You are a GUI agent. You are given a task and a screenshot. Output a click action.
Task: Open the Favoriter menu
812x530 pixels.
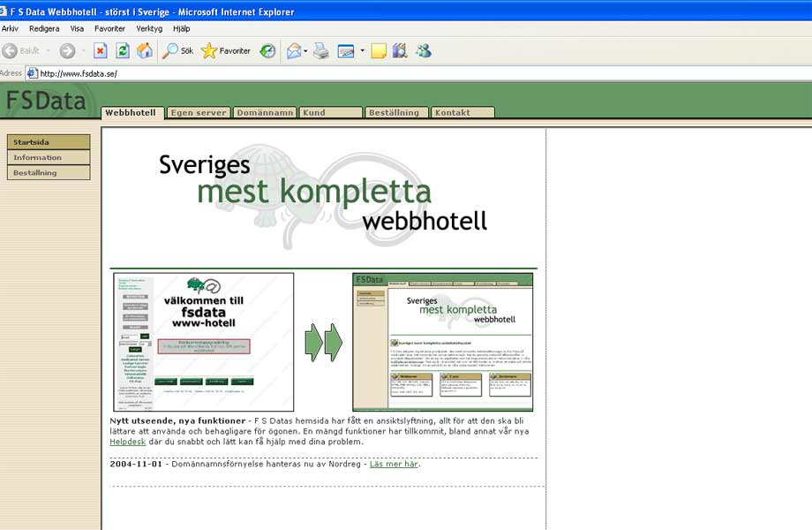pyautogui.click(x=109, y=28)
